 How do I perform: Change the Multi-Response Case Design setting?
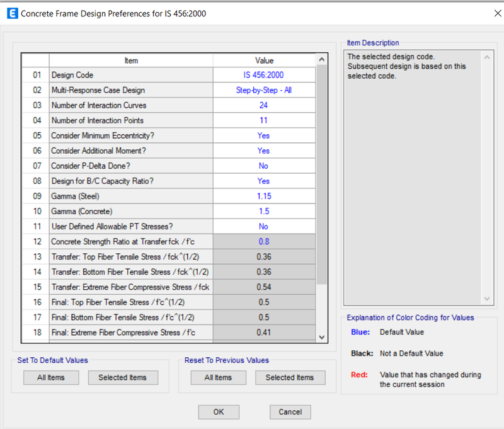(263, 90)
